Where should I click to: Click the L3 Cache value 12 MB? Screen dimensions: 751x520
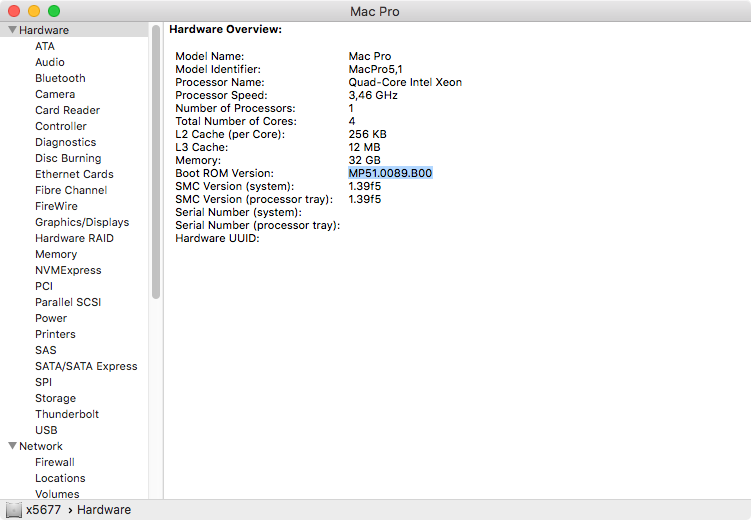pyautogui.click(x=364, y=147)
